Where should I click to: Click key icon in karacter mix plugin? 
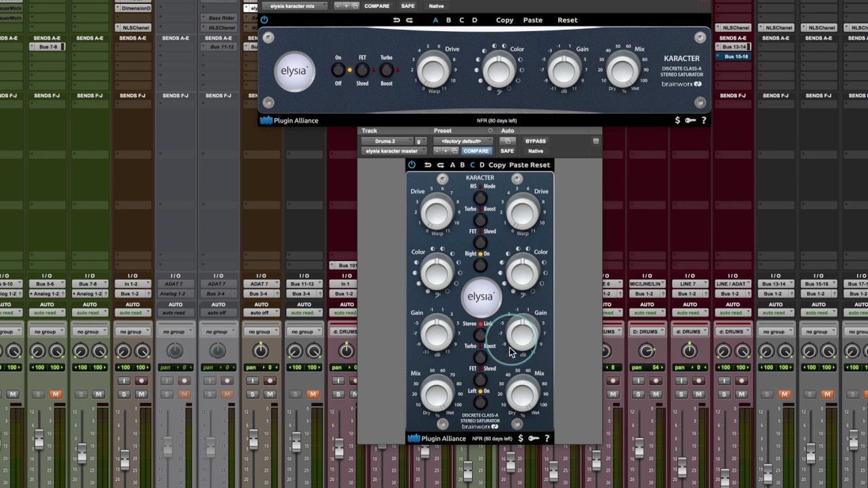690,121
